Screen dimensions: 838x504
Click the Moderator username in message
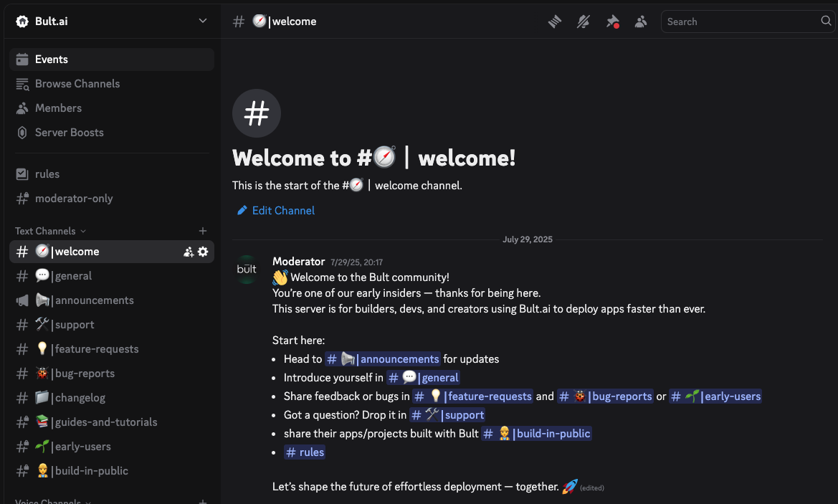tap(299, 262)
